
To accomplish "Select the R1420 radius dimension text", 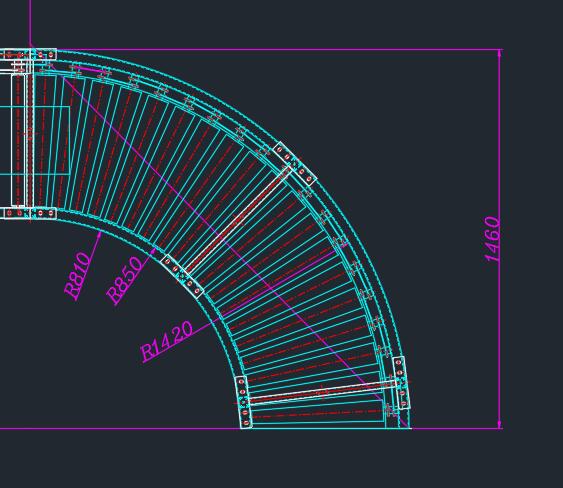I will [166, 341].
